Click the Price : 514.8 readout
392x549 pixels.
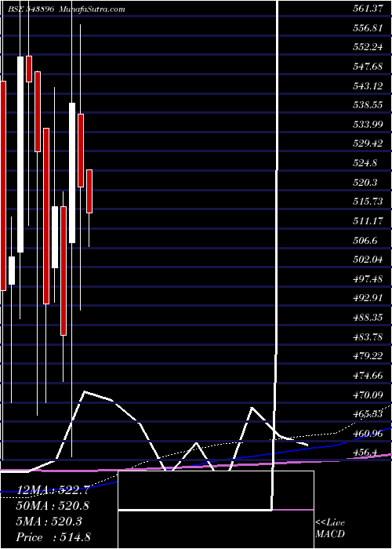(53, 536)
